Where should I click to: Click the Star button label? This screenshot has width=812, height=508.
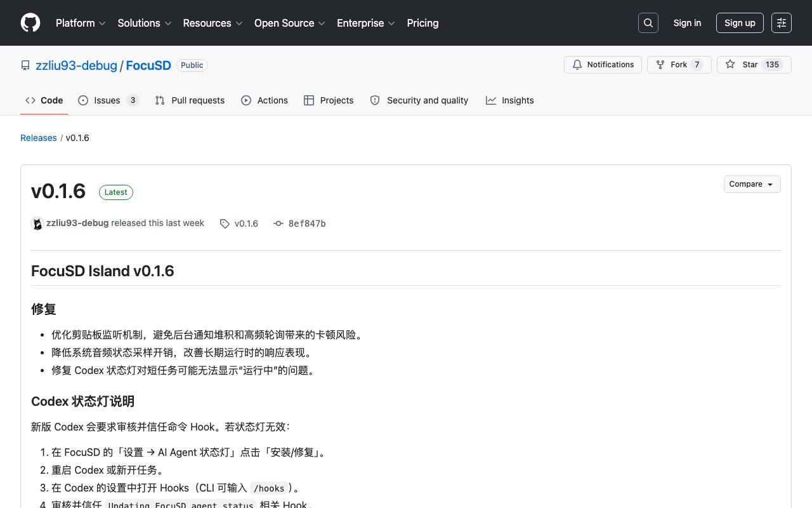click(750, 65)
